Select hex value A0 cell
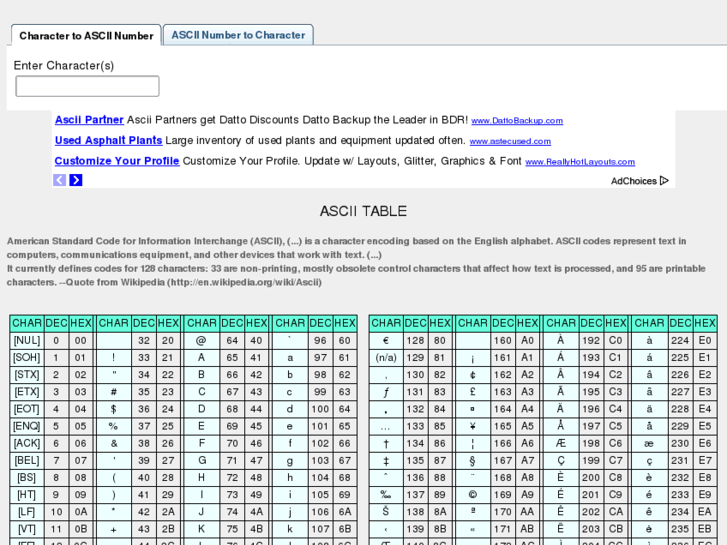The width and height of the screenshot is (727, 545). click(x=527, y=340)
